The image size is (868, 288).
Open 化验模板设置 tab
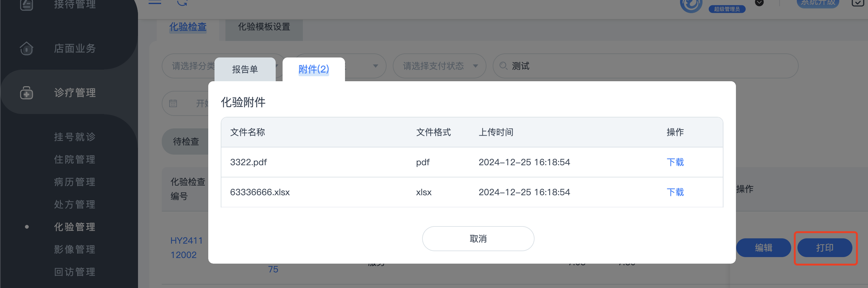264,27
